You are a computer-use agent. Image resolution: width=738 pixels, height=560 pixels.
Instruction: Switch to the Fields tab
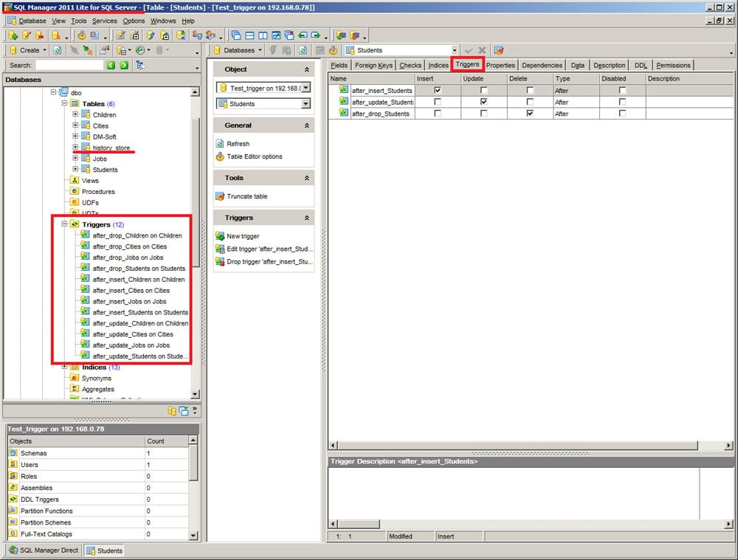point(339,66)
